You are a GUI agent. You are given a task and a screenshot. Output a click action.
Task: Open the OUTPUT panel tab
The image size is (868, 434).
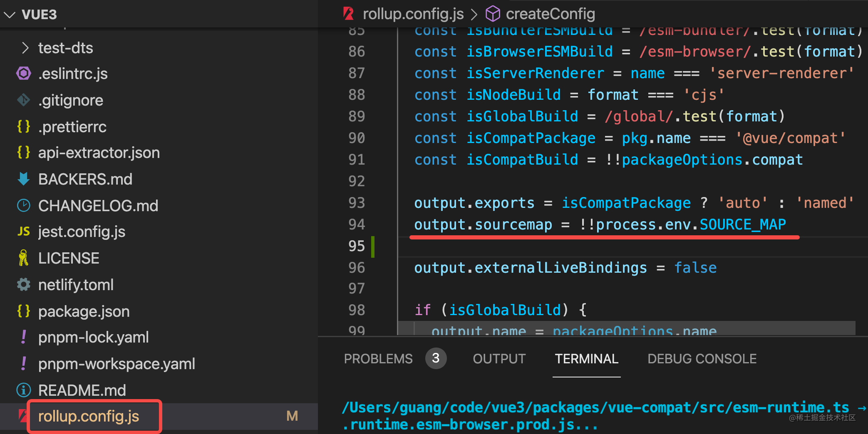tap(499, 358)
